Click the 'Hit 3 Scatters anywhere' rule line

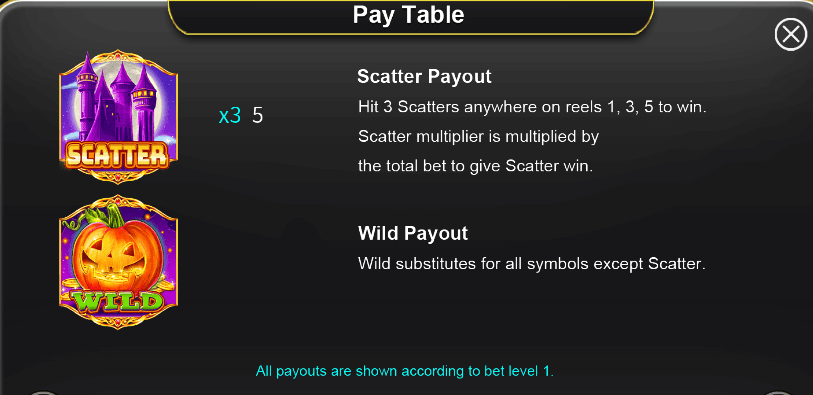tap(532, 107)
